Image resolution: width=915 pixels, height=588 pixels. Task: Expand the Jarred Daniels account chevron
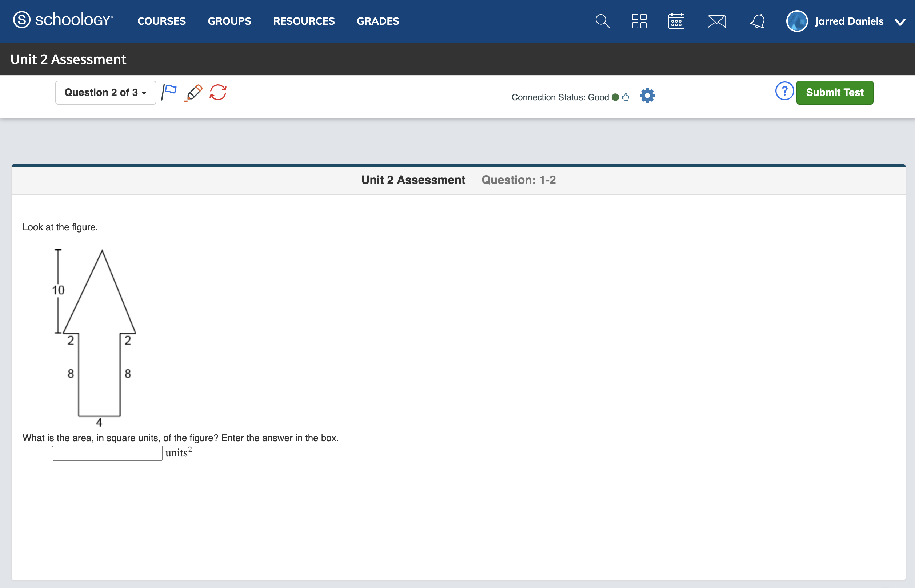click(900, 22)
